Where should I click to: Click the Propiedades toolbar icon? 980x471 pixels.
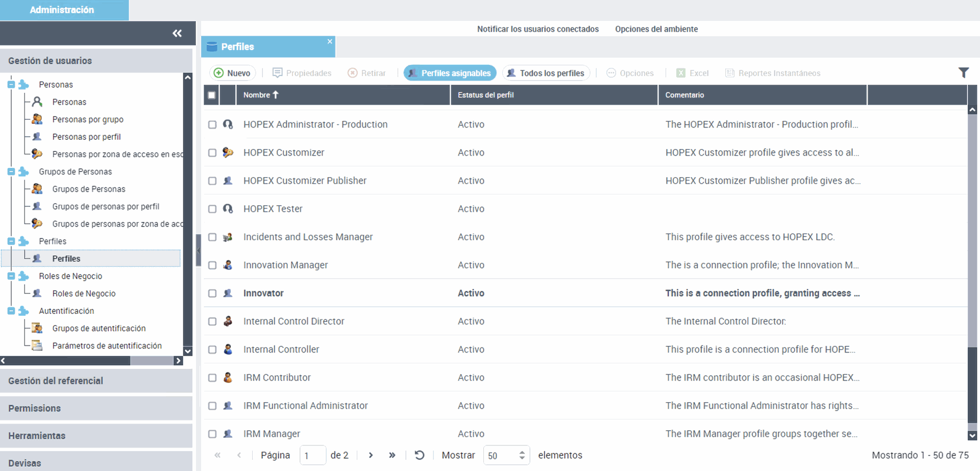click(277, 73)
